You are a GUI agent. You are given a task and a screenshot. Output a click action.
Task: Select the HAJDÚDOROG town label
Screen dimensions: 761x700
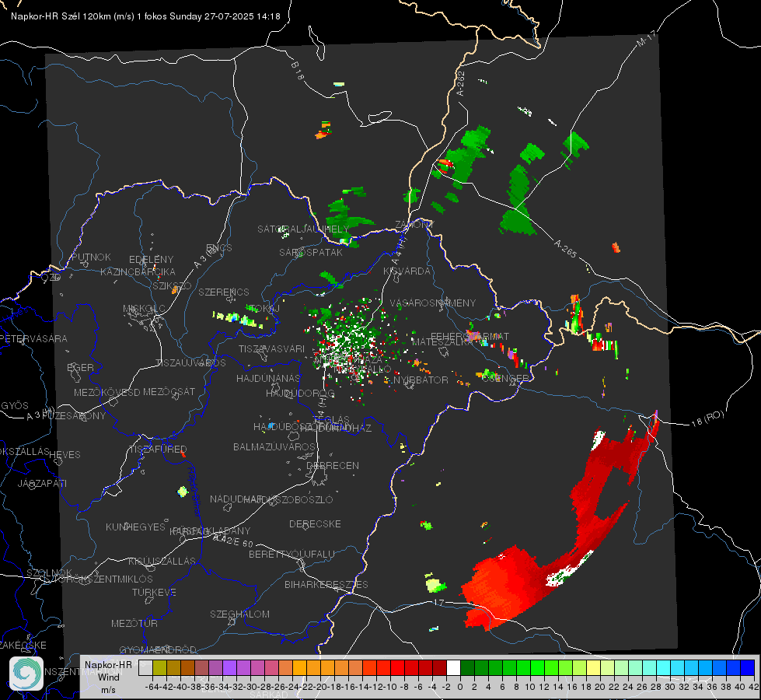tap(300, 393)
